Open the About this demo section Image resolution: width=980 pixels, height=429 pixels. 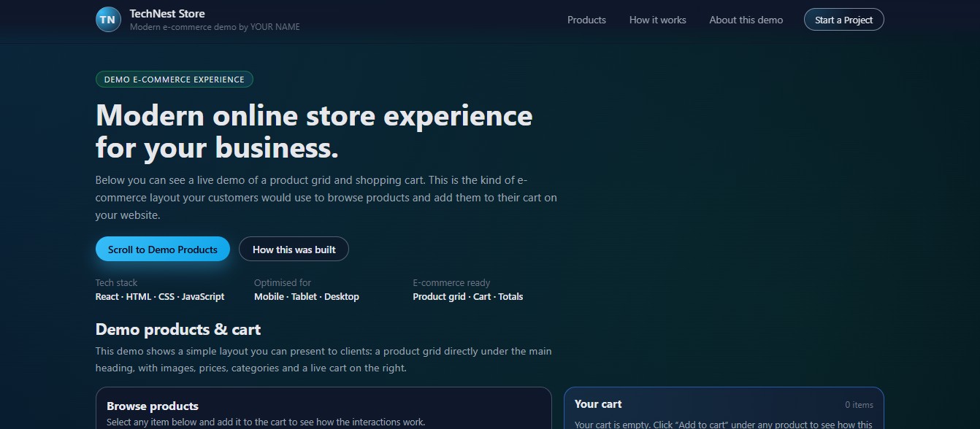click(746, 20)
